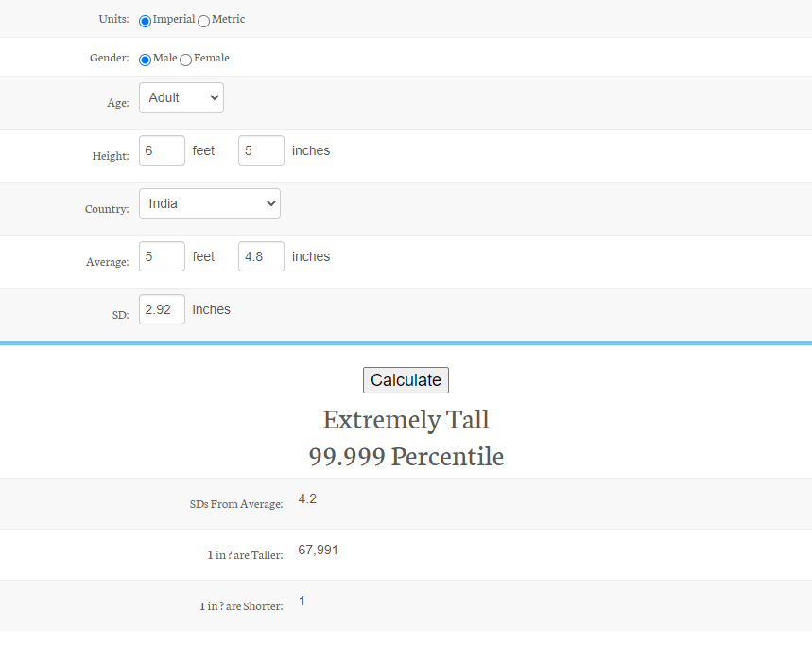Select the Imperial units radio button

145,21
